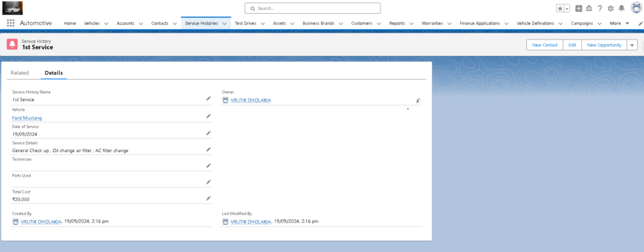Screen dimensions: 644x252
Task: Open the user profile avatar
Action: click(636, 8)
